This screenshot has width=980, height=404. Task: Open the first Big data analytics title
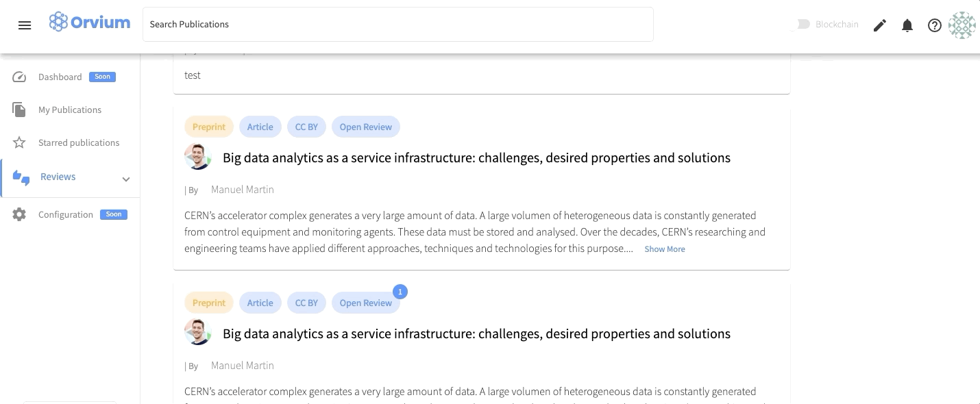pos(476,157)
